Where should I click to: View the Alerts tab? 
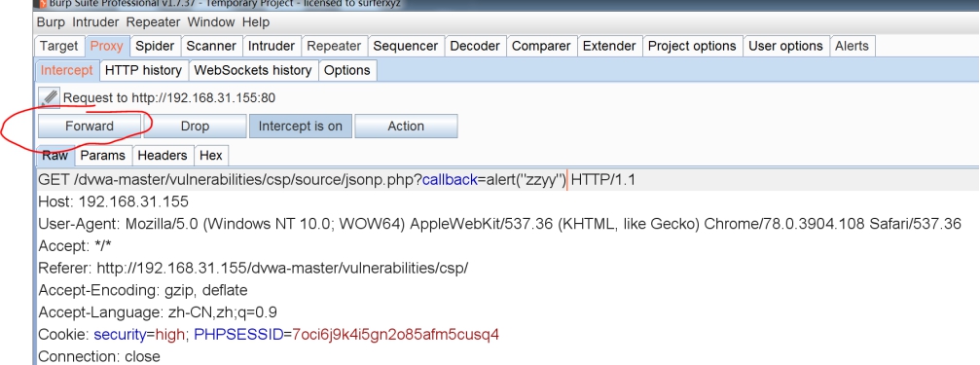[x=852, y=47]
